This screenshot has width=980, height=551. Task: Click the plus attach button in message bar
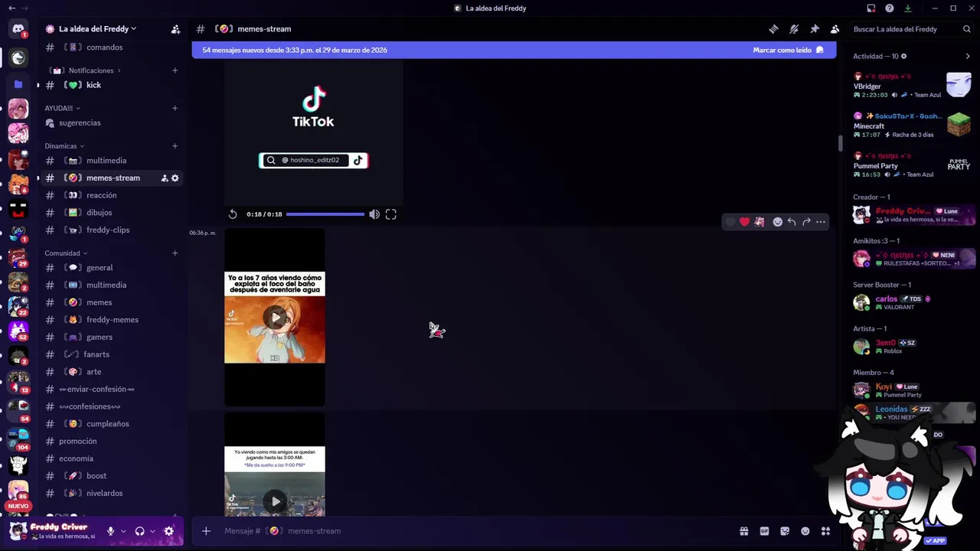206,531
